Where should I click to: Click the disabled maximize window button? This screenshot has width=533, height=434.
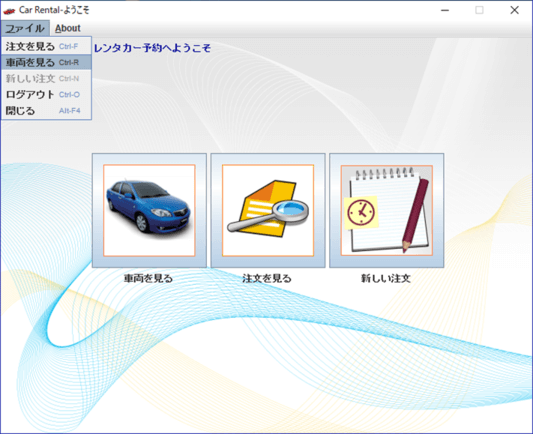tap(479, 10)
